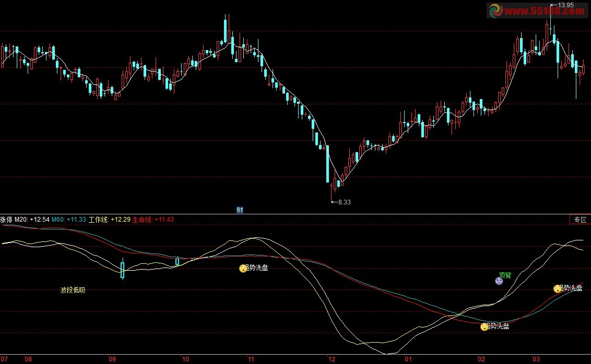Click month 09 on the time axis

[x=112, y=359]
